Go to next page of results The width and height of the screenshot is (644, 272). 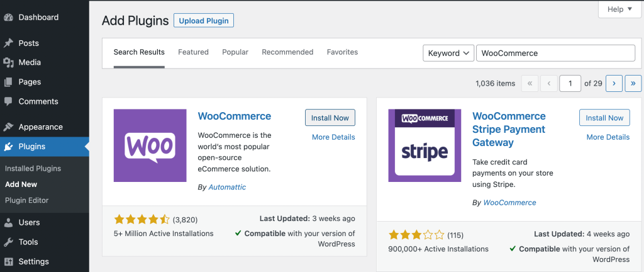pos(614,83)
